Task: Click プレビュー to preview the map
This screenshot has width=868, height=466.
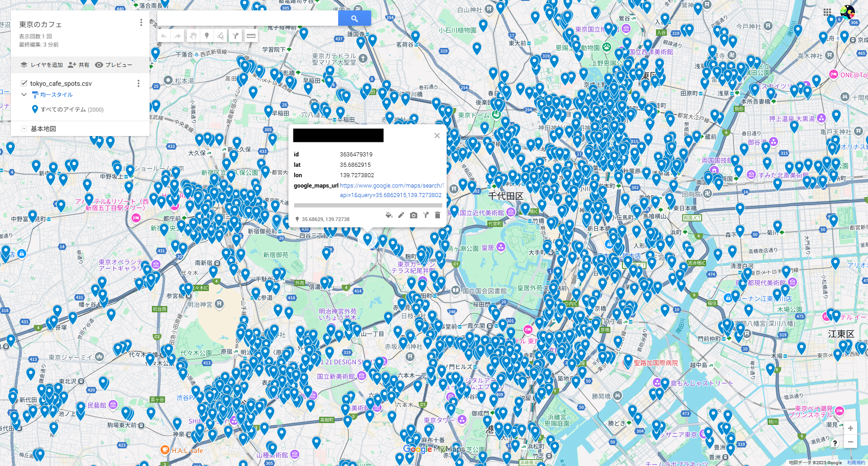Action: point(118,65)
